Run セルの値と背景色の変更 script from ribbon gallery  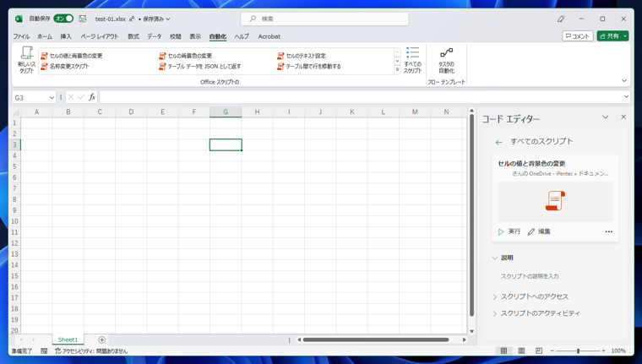(x=72, y=56)
